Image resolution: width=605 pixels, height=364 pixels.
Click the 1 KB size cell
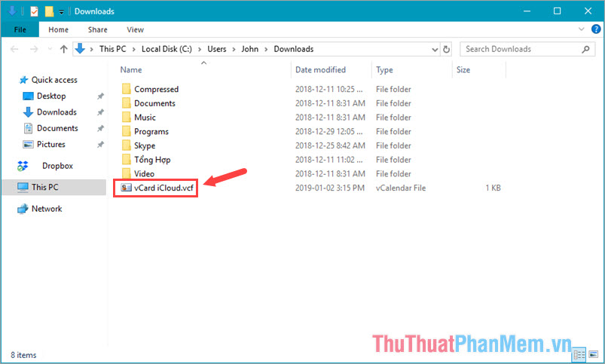(x=493, y=188)
